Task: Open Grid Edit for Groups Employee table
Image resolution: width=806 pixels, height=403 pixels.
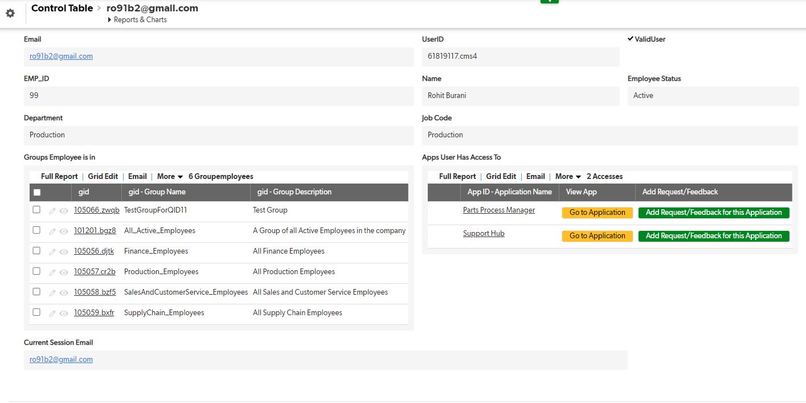Action: pyautogui.click(x=103, y=176)
